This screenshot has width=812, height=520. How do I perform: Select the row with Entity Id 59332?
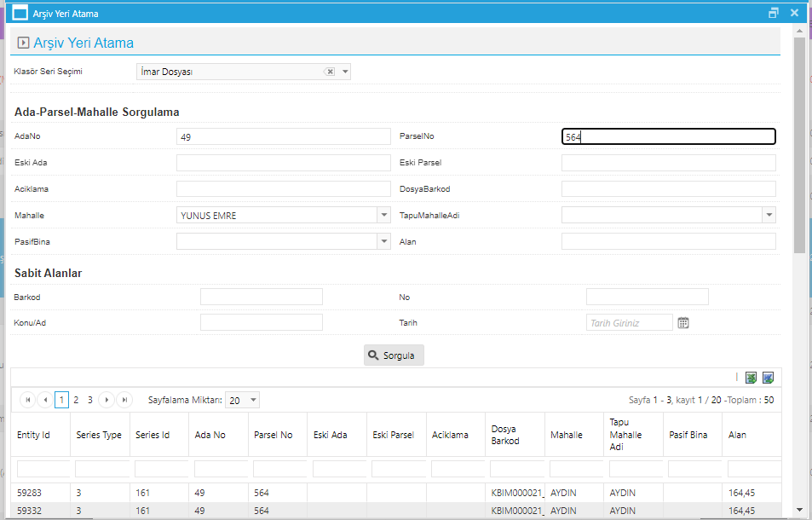[396, 511]
